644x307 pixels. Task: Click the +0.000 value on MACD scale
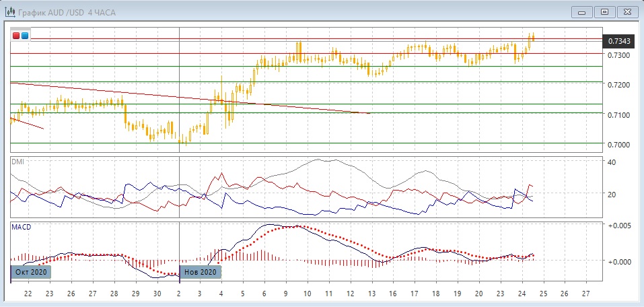(618, 261)
